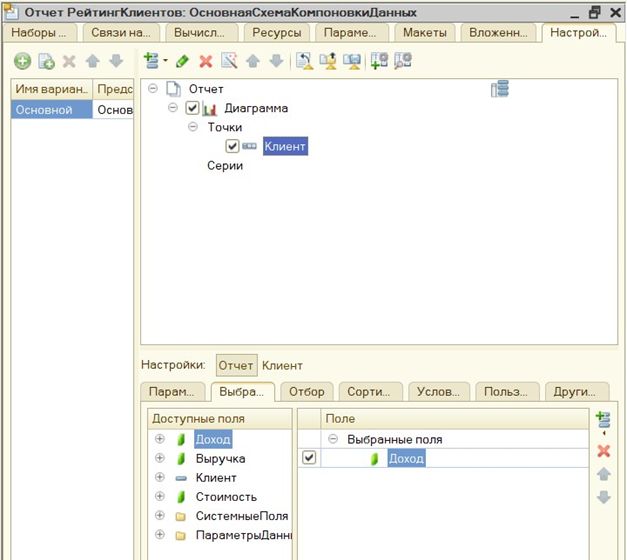Click custom settings properties icon with magnifier
Screen dimensions: 627x560
coord(403,61)
